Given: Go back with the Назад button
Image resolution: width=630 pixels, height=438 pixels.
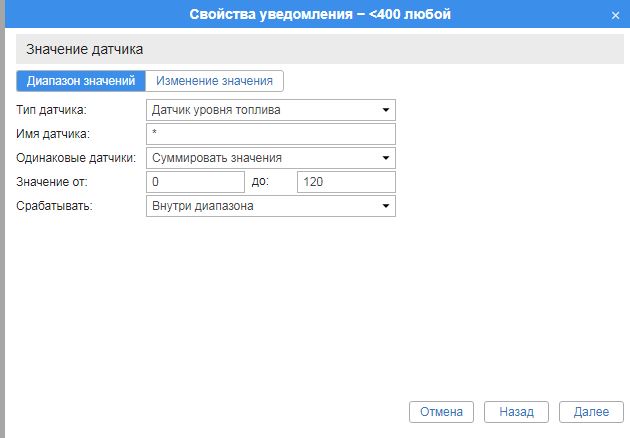Looking at the screenshot, I should tap(516, 411).
